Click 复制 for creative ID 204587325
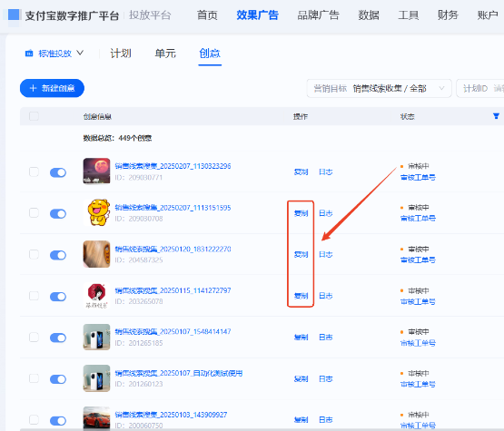The height and width of the screenshot is (431, 504). click(x=301, y=254)
